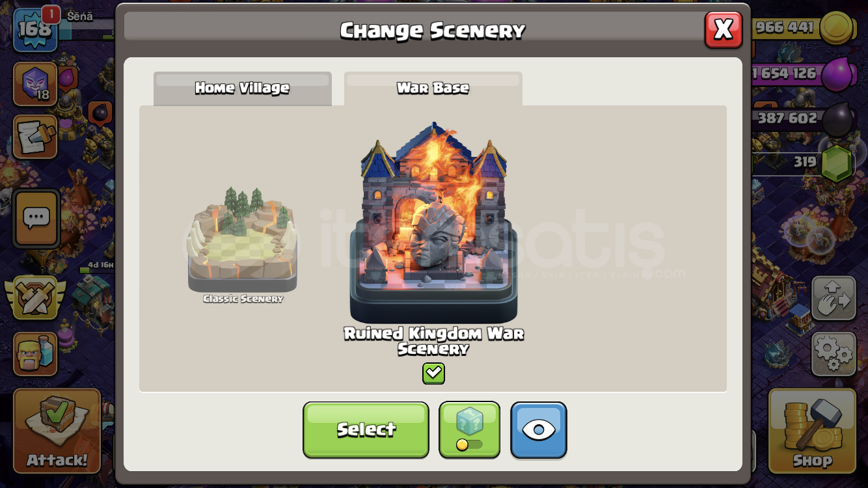Screen dimensions: 868x488
Task: Open the Shop with hammer and coins
Action: click(x=812, y=431)
